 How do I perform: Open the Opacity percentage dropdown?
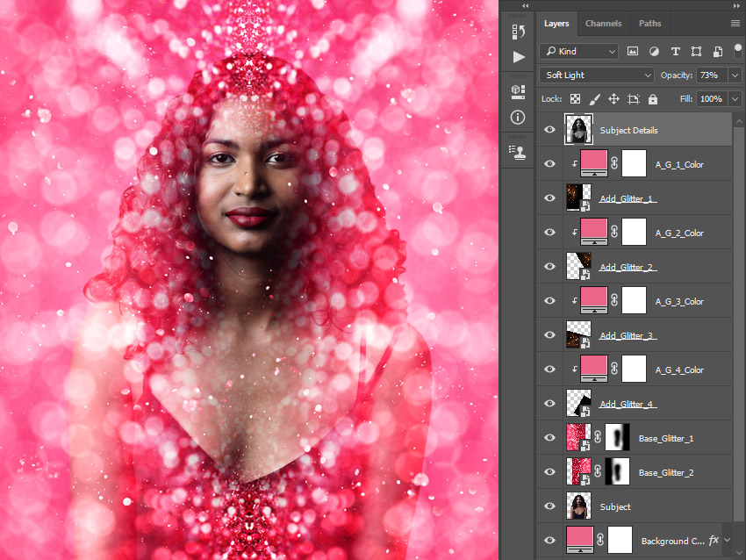[x=735, y=75]
